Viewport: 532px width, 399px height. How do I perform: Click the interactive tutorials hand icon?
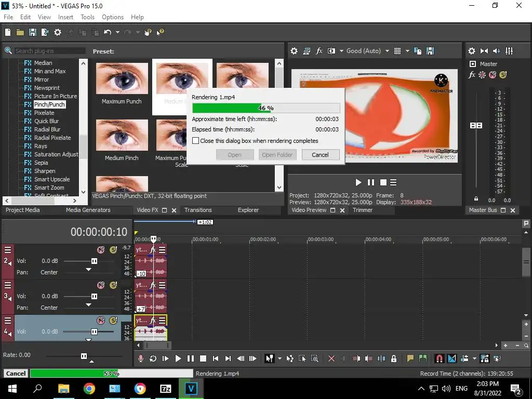(x=148, y=32)
